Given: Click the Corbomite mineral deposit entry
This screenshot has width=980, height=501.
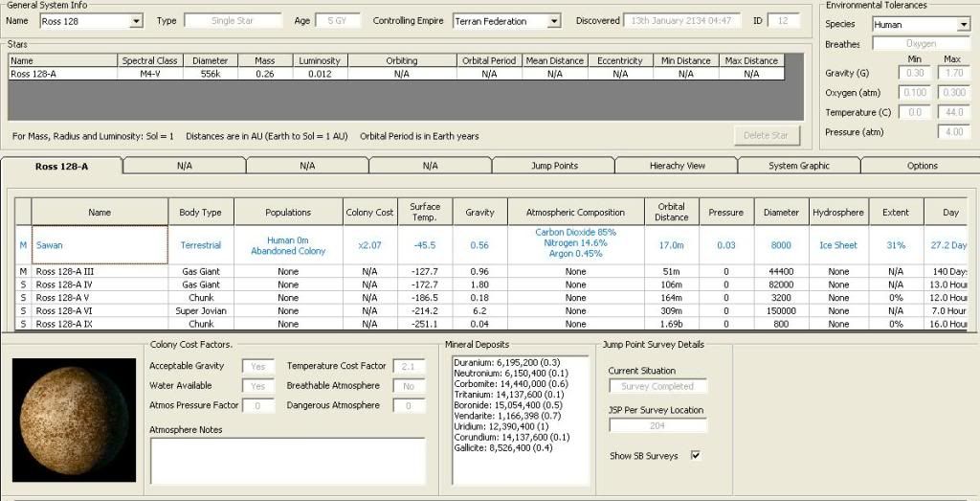Looking at the screenshot, I should [511, 384].
